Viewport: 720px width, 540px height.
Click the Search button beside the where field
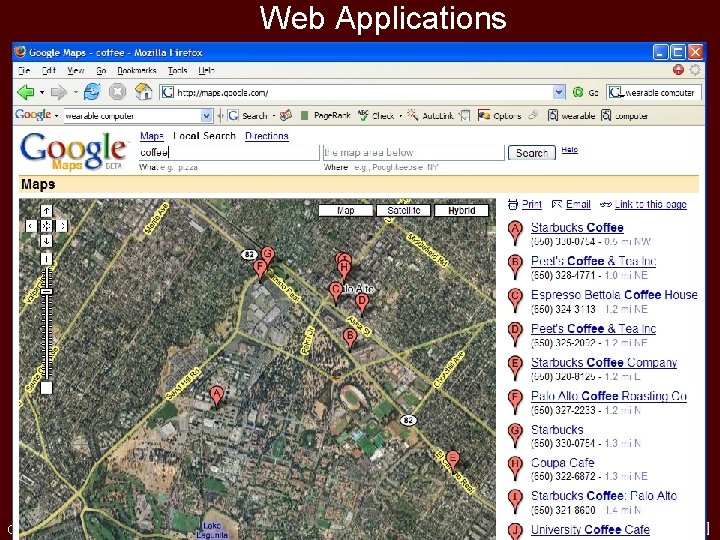pos(532,152)
